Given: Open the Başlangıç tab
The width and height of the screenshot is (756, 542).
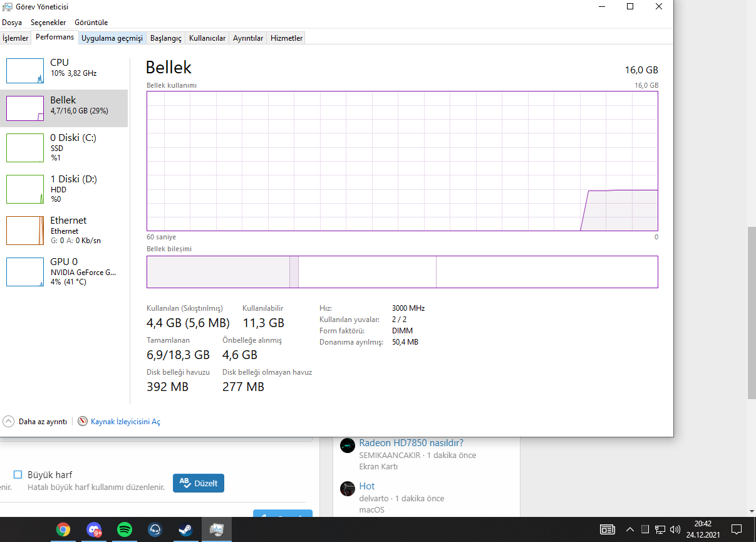Looking at the screenshot, I should tap(166, 38).
